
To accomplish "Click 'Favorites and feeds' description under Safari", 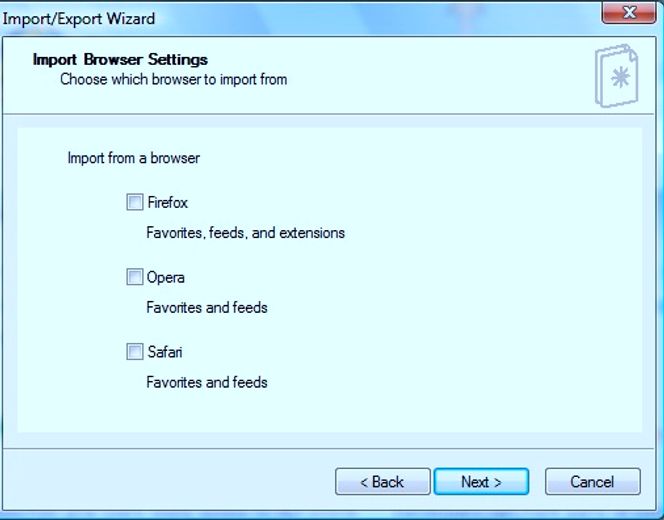I will click(x=207, y=382).
